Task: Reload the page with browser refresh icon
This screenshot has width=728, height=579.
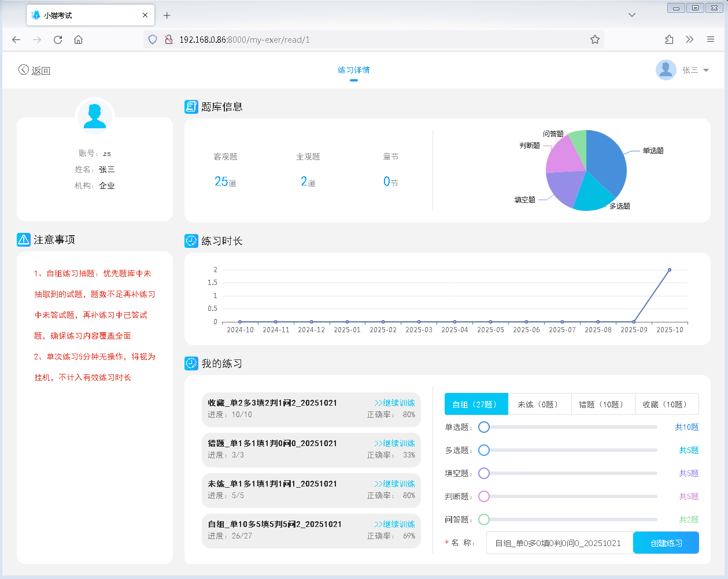Action: [58, 40]
